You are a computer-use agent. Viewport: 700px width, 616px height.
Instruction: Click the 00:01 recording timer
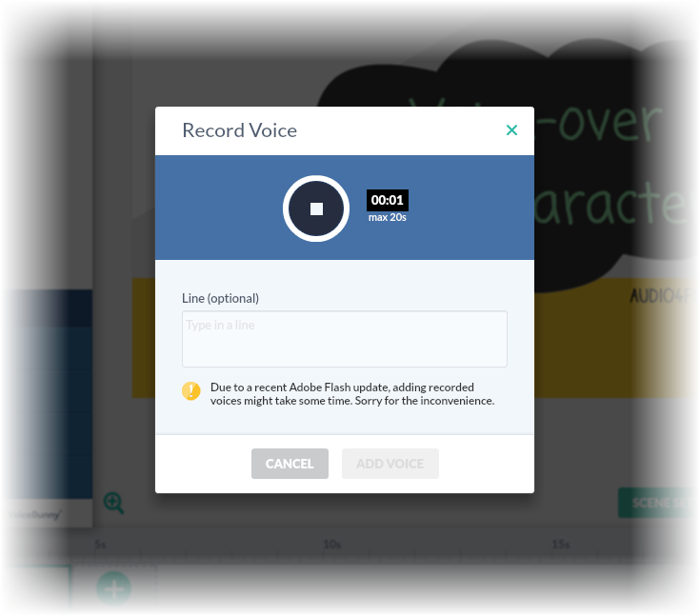click(x=387, y=200)
